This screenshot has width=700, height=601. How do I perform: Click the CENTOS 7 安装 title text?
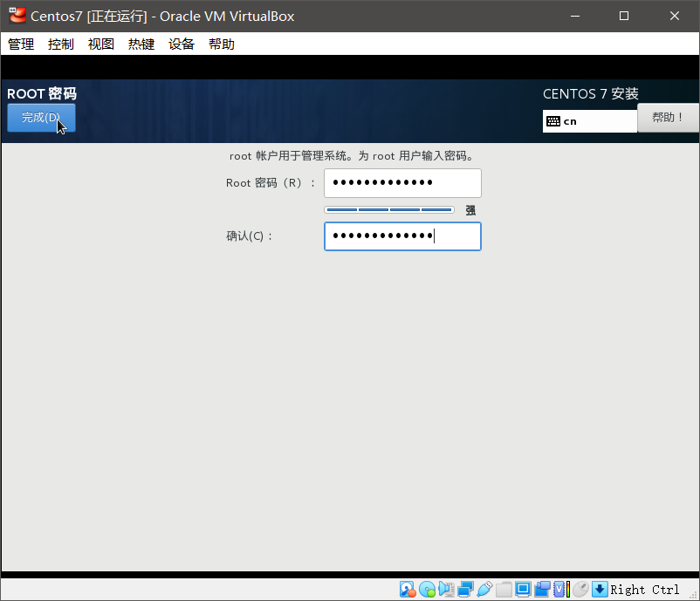coord(591,93)
